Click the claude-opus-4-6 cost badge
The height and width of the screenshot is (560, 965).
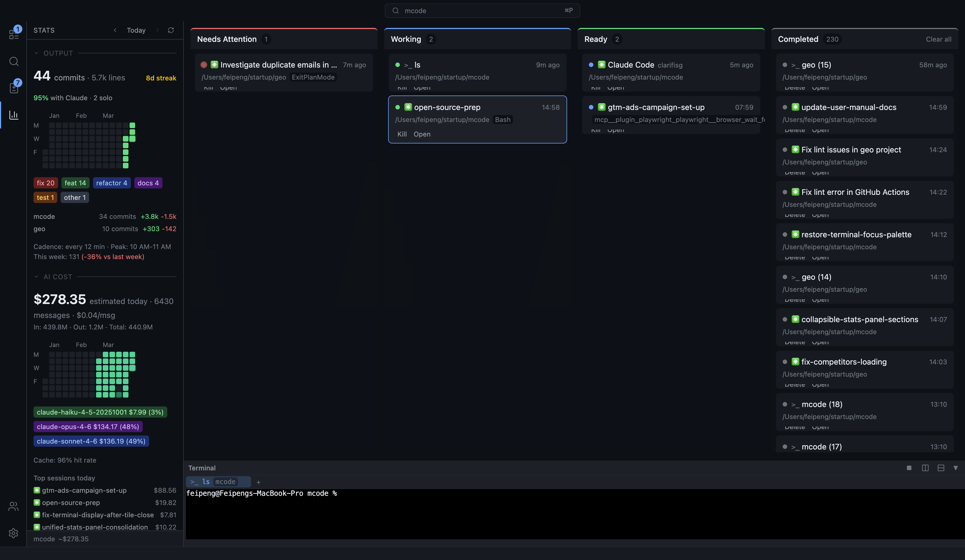click(x=88, y=426)
